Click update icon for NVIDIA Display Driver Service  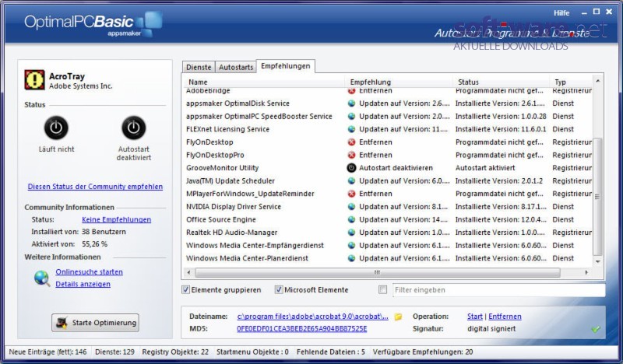coord(351,206)
